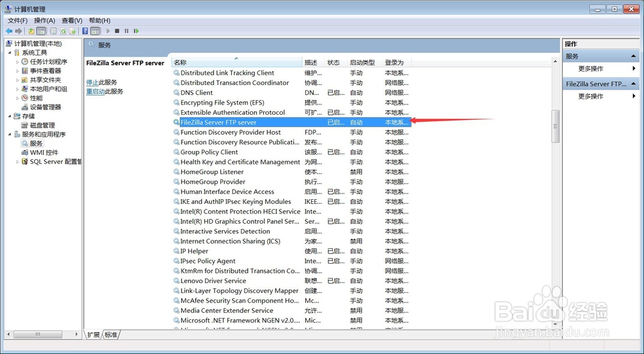Sort services by 名称 column header
644x354 pixels.
pos(236,63)
